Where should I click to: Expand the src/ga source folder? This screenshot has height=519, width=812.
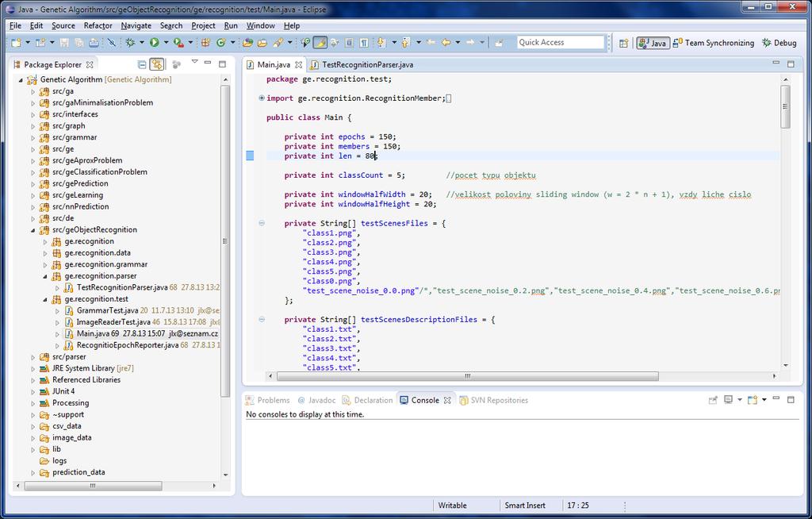click(x=33, y=91)
